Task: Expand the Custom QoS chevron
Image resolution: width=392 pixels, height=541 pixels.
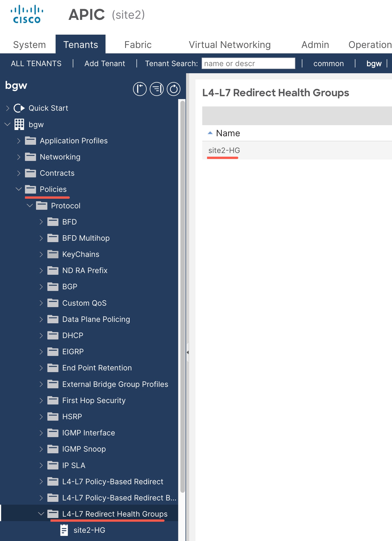Action: (41, 303)
